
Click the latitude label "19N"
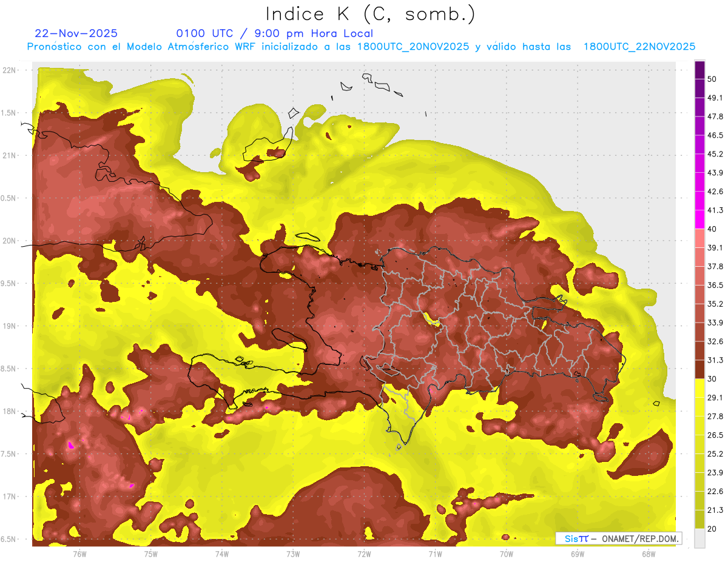coord(9,326)
